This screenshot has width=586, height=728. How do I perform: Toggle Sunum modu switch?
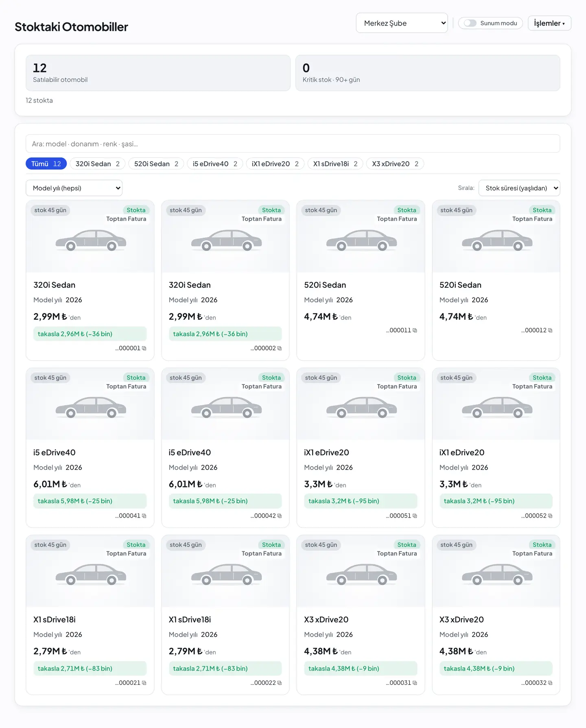[x=470, y=23]
